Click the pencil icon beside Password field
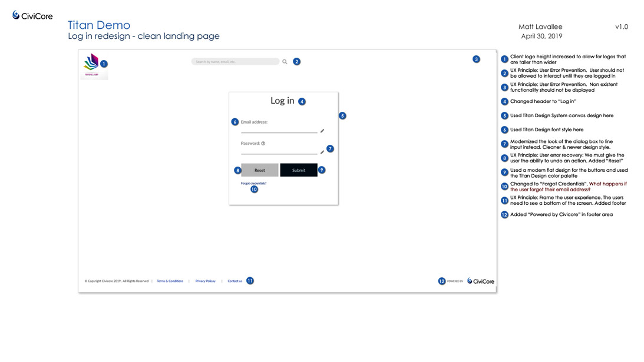 [322, 152]
